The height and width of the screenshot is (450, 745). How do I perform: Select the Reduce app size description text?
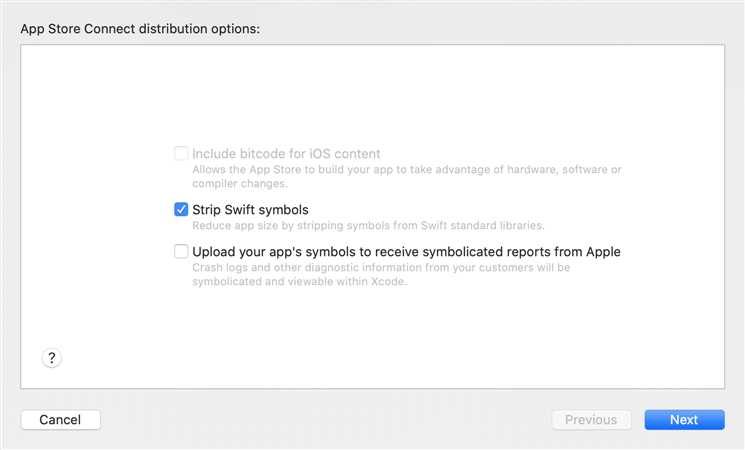[368, 225]
